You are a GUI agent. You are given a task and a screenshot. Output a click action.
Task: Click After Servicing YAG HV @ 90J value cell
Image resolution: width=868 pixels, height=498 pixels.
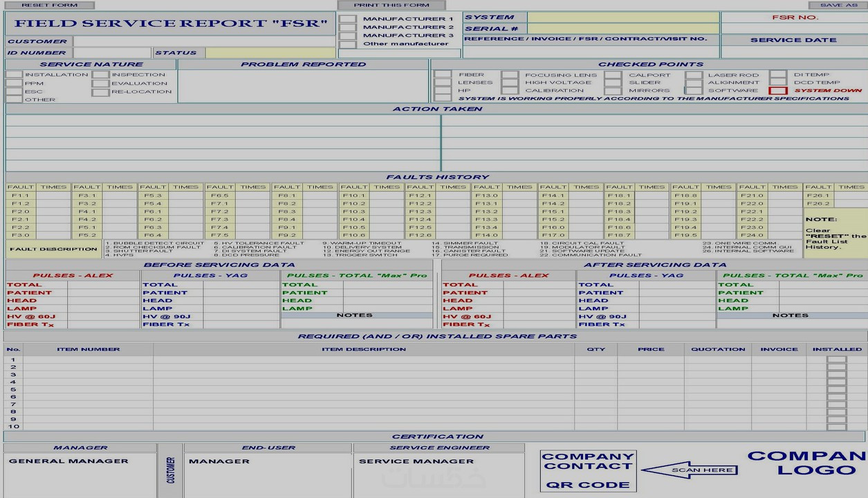click(676, 317)
